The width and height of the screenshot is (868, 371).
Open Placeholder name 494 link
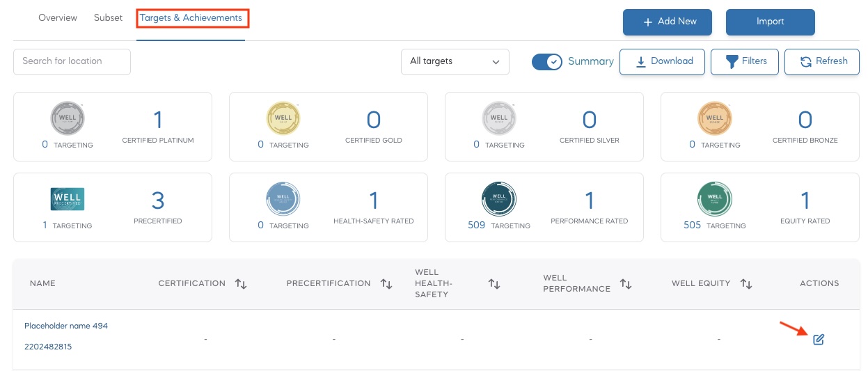click(x=66, y=326)
